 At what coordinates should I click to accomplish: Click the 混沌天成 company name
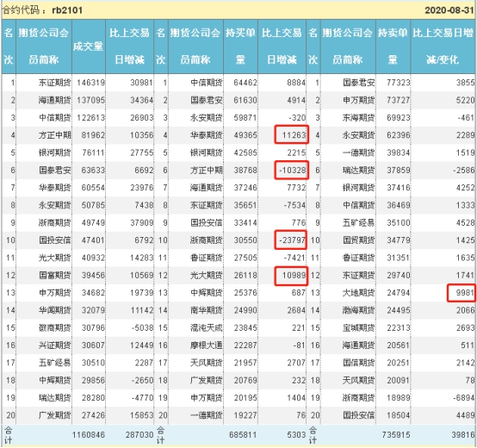pos(207,327)
